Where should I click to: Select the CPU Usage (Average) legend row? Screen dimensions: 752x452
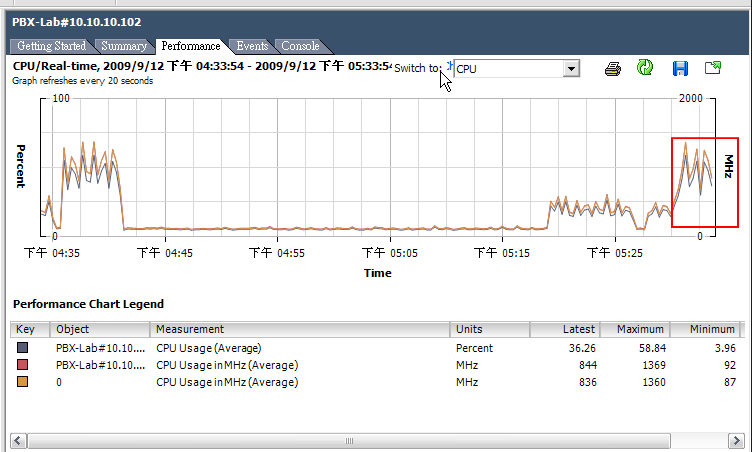point(376,348)
